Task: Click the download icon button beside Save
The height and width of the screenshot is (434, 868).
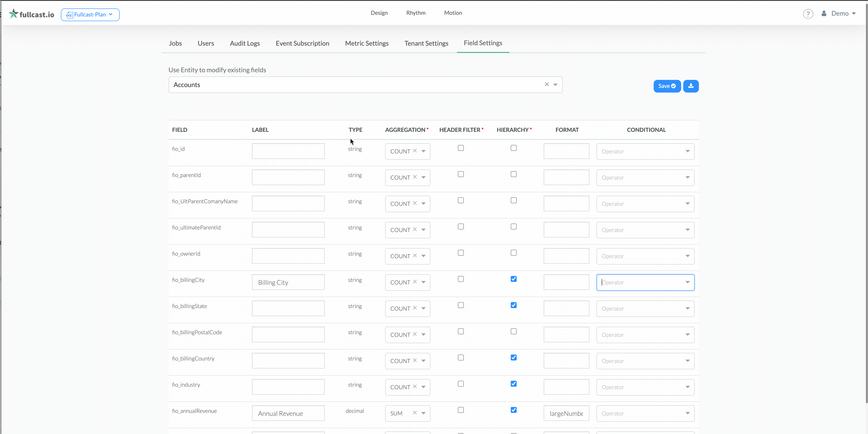Action: tap(691, 86)
